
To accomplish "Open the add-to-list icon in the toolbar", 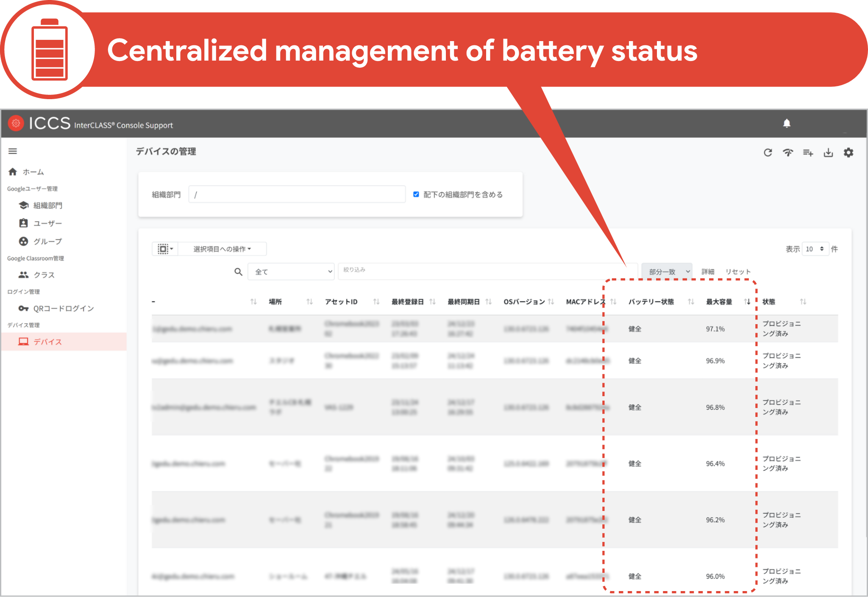I will coord(808,153).
